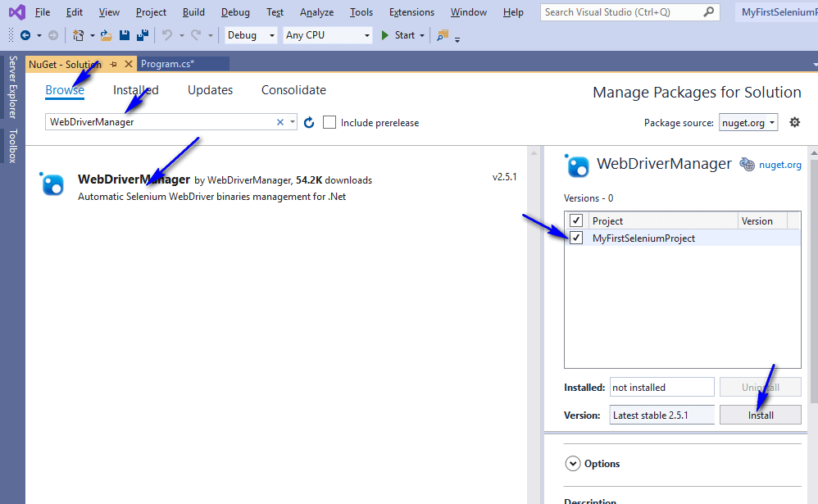
Task: Click the WebDriverManager package icon in results
Action: [x=52, y=184]
